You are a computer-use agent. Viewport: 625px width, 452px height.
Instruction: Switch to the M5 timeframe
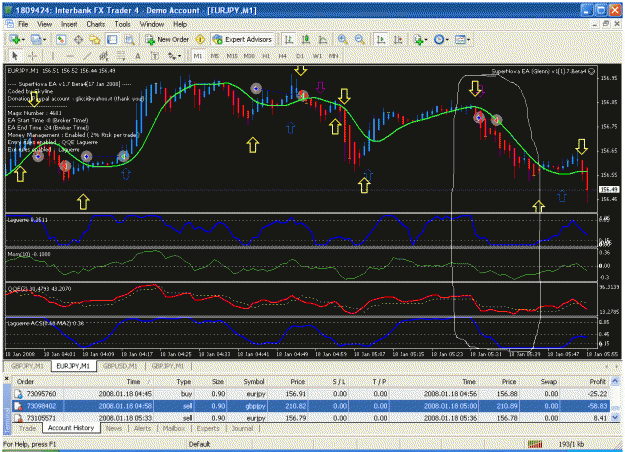(x=214, y=56)
